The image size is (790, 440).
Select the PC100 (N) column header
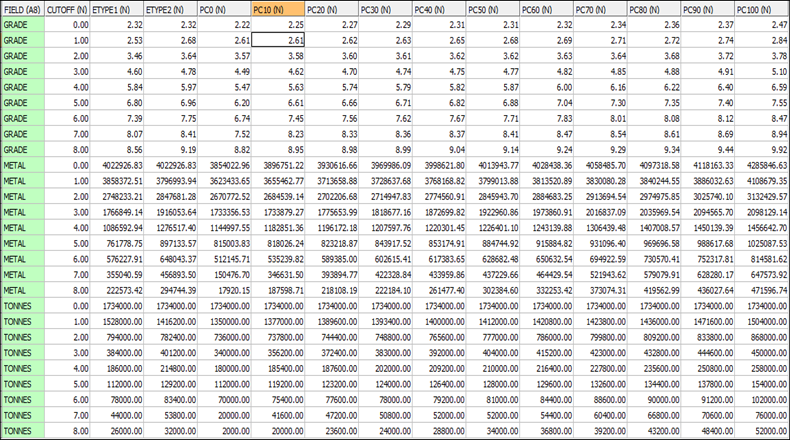pyautogui.click(x=762, y=8)
